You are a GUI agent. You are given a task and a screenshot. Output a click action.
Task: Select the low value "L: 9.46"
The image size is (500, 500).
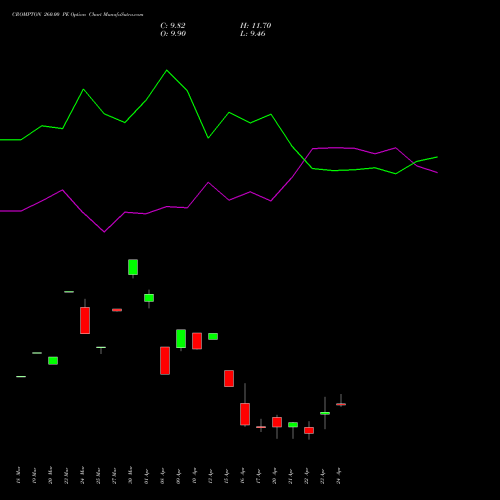pos(253,34)
